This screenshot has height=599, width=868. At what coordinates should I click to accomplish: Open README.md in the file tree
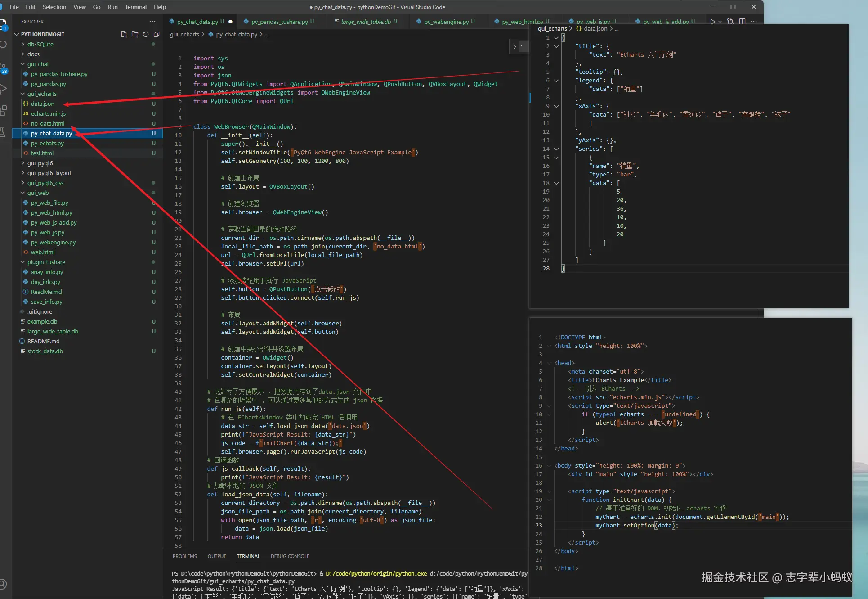point(43,341)
